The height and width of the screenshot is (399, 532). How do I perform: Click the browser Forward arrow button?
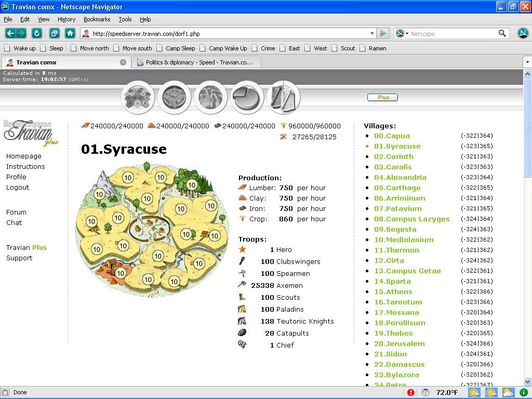[x=21, y=33]
